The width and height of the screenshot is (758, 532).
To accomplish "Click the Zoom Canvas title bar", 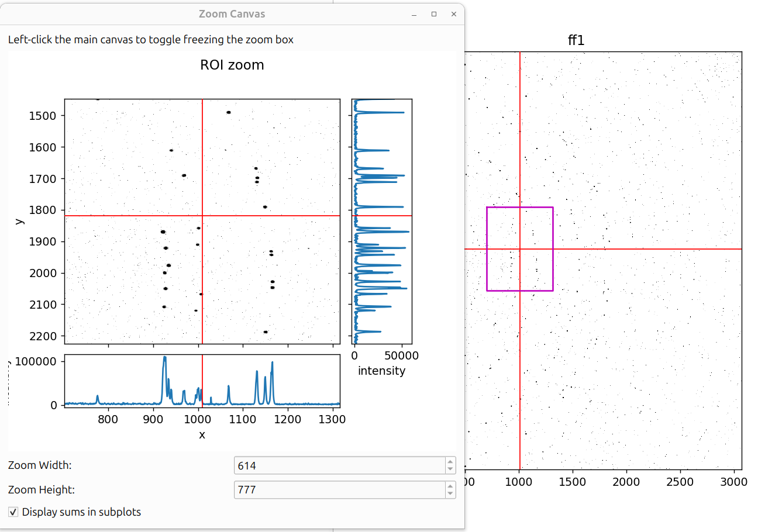I will (x=232, y=14).
